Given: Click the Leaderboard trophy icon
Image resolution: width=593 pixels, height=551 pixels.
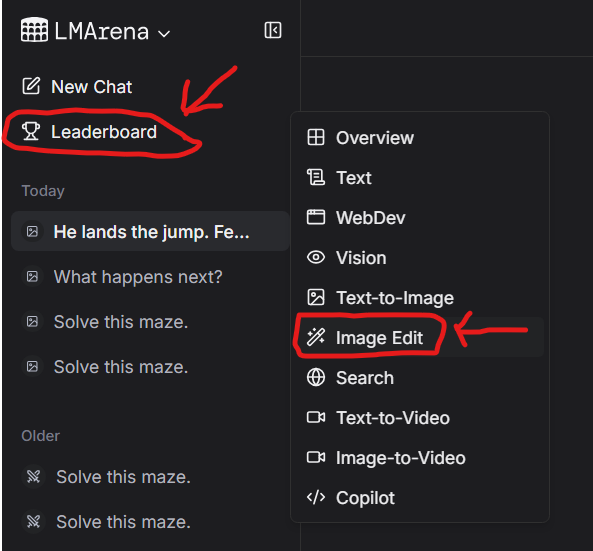Looking at the screenshot, I should click(x=31, y=131).
